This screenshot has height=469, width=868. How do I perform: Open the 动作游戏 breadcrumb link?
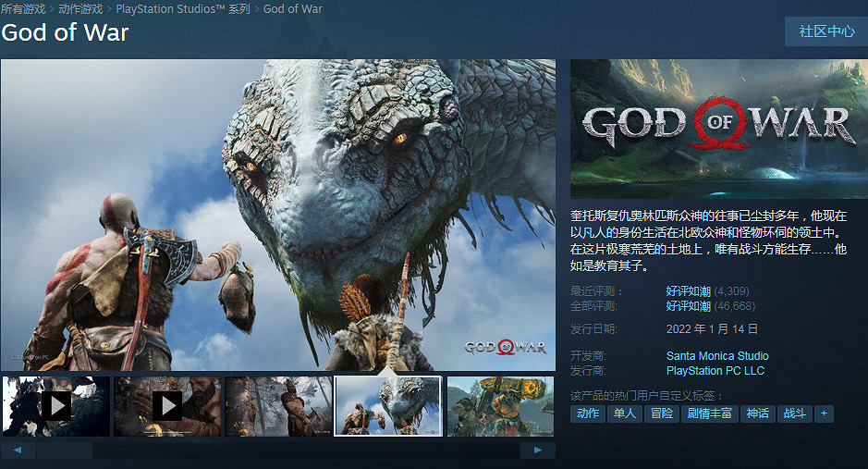[80, 9]
